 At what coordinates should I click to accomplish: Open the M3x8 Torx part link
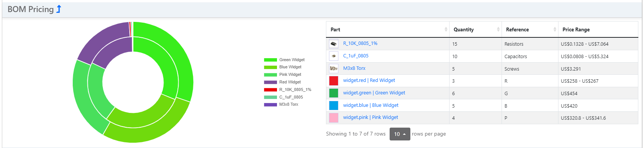click(x=354, y=68)
